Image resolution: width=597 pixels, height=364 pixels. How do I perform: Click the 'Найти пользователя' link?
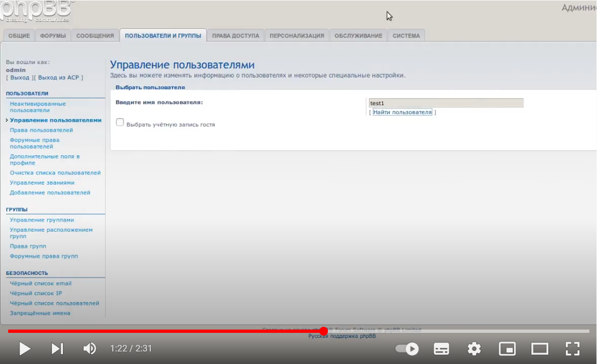pyautogui.click(x=402, y=112)
